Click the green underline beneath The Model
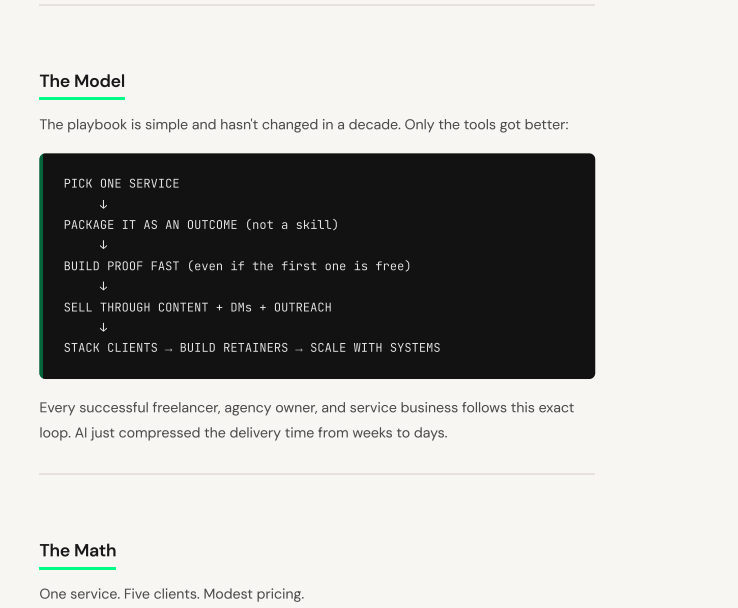This screenshot has width=738, height=608. 82,98
